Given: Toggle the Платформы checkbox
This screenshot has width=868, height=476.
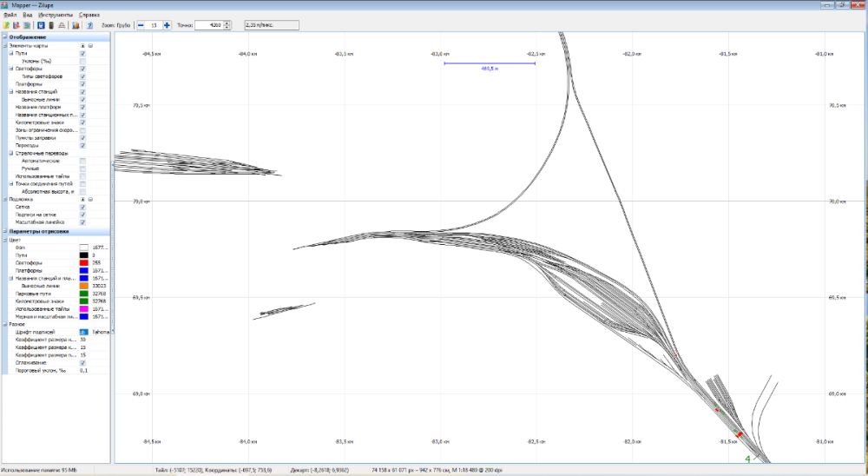Looking at the screenshot, I should [82, 84].
